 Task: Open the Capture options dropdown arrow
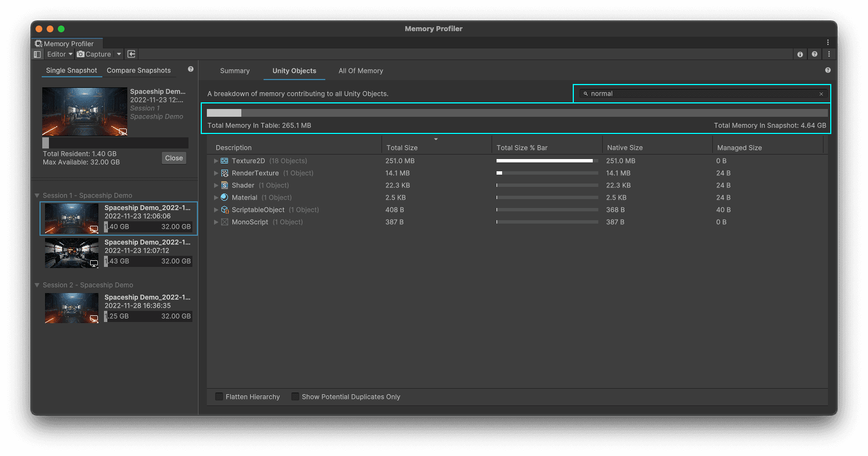[119, 54]
